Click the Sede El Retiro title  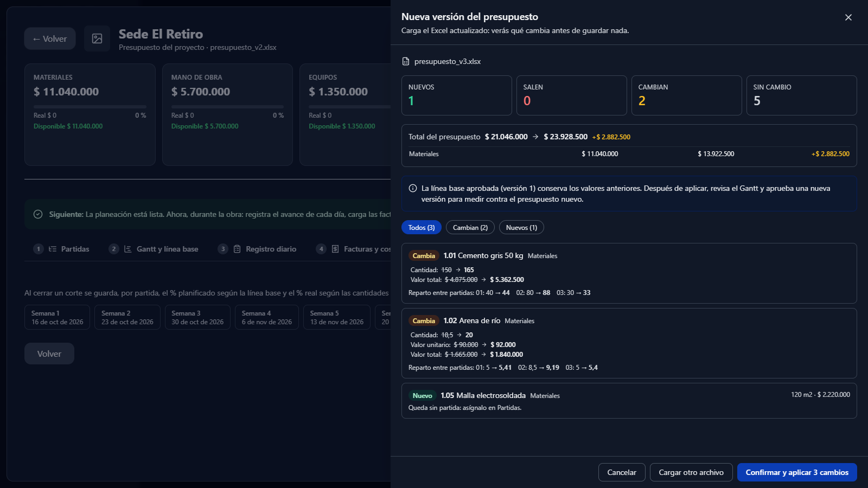(161, 34)
